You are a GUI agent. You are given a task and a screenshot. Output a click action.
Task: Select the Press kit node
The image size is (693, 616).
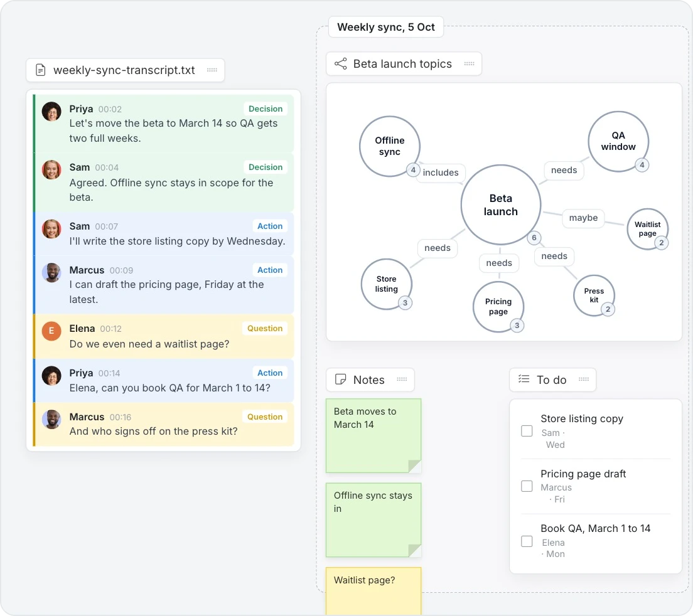[594, 295]
